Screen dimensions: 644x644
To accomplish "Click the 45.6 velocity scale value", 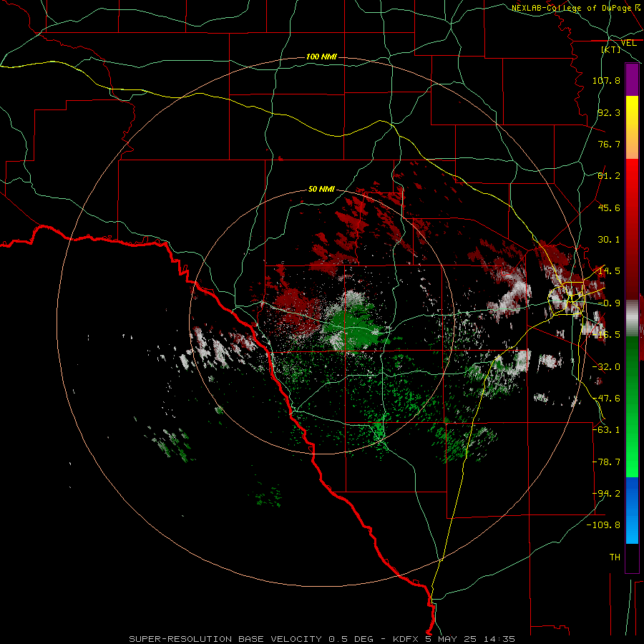I will 609,208.
